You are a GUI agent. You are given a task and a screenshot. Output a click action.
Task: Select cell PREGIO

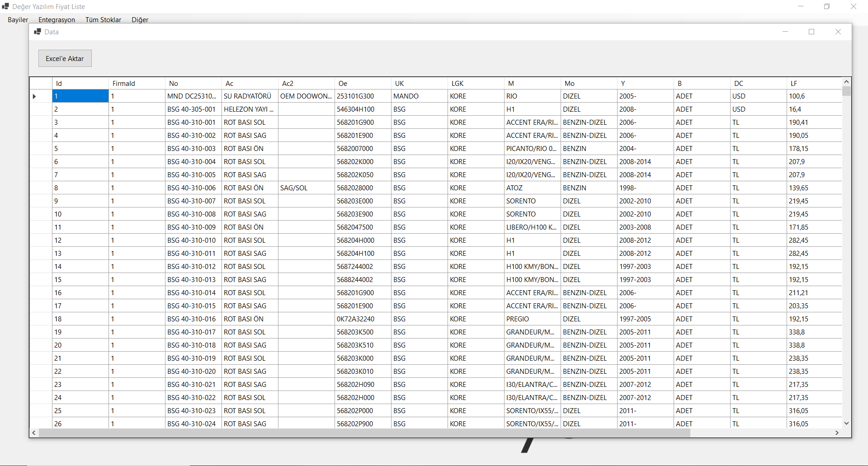(533, 319)
